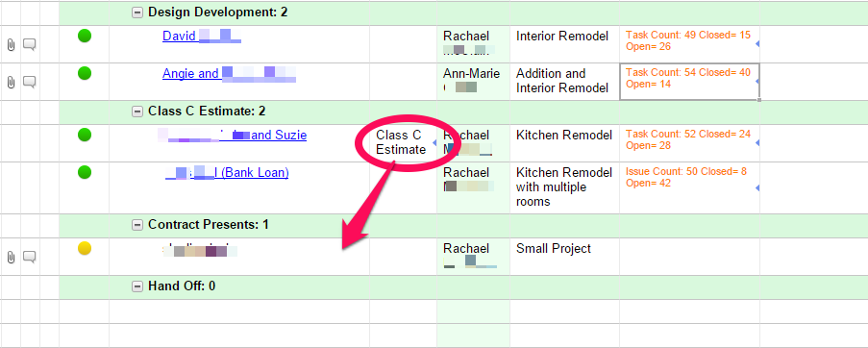This screenshot has height=348, width=868.
Task: Open comments bubble on David row
Action: click(30, 45)
